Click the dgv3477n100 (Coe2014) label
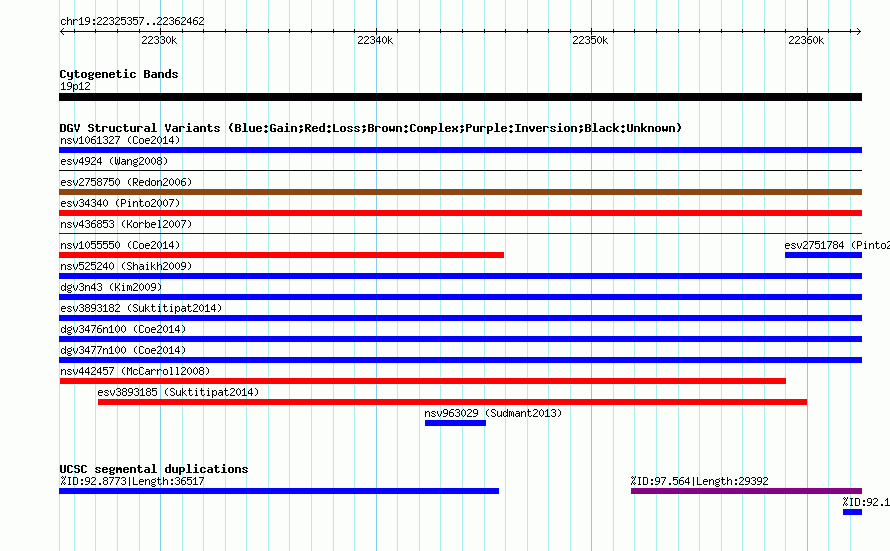This screenshot has height=551, width=890. click(123, 350)
